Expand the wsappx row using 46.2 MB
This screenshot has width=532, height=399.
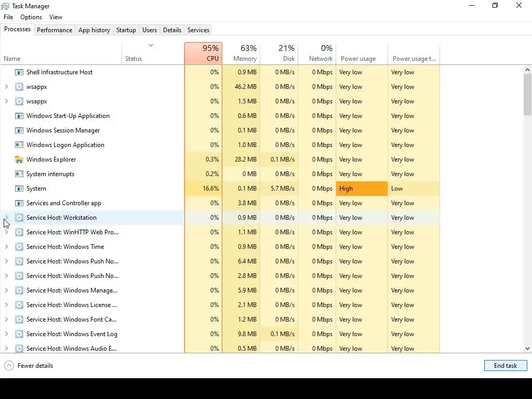click(6, 87)
